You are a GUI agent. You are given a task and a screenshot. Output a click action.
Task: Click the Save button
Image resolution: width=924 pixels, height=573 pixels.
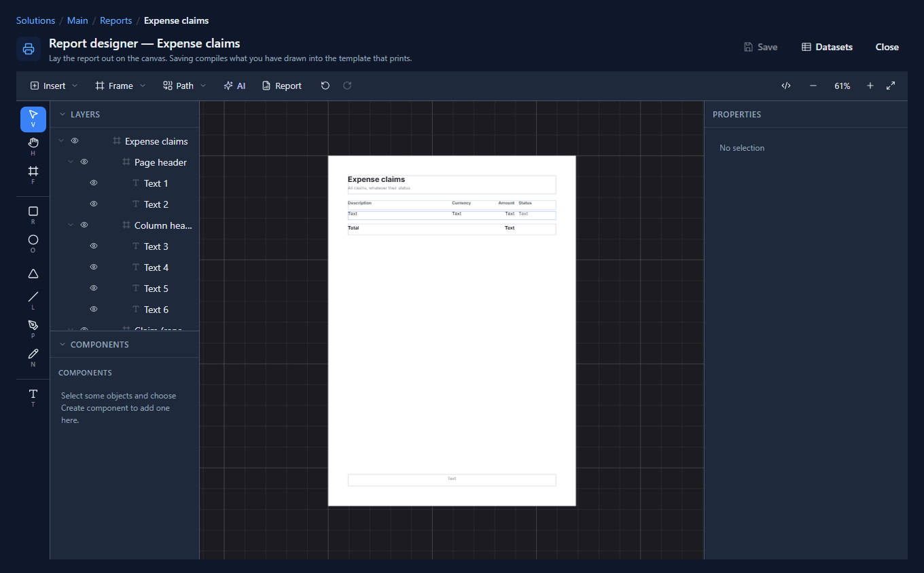click(761, 47)
